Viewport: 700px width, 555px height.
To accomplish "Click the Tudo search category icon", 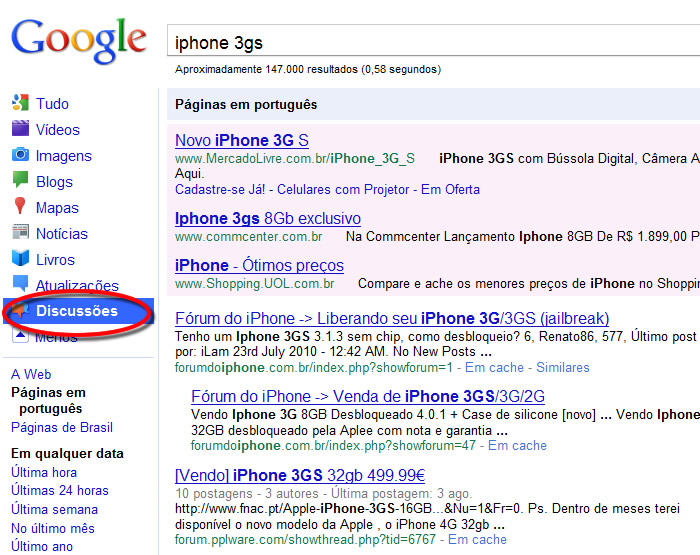I will click(20, 103).
